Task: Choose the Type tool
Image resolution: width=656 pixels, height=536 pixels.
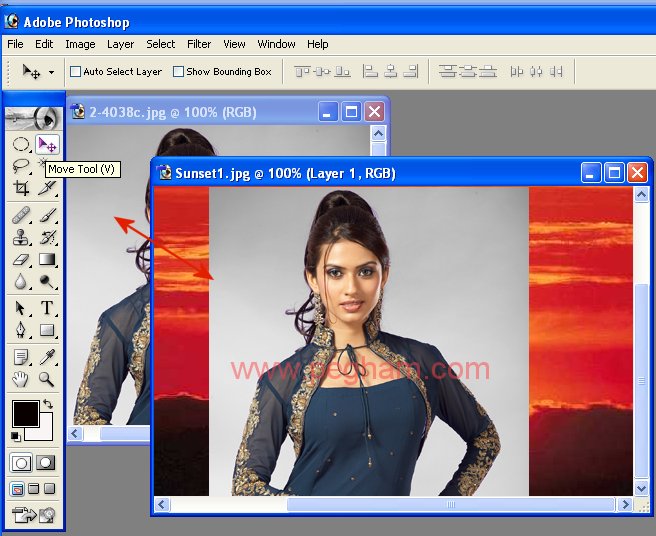Action: click(x=47, y=308)
